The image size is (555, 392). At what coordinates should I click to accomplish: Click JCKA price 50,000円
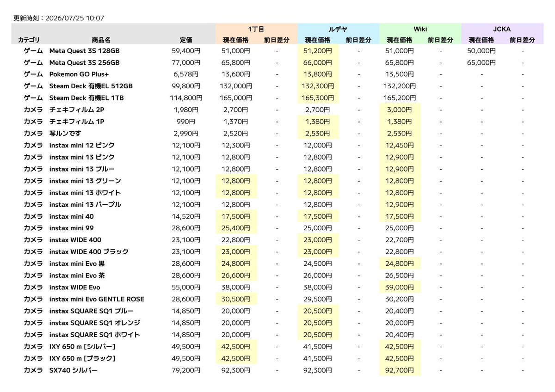coord(481,51)
